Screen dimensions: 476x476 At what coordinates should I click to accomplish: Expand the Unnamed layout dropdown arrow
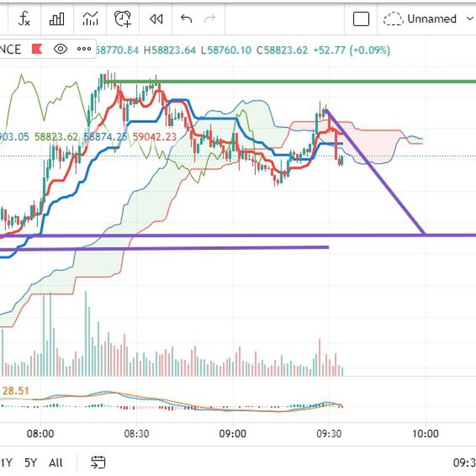pos(469,19)
